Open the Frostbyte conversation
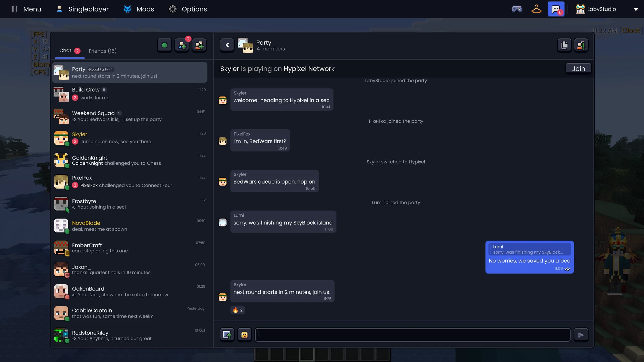644x362 pixels. [130, 204]
